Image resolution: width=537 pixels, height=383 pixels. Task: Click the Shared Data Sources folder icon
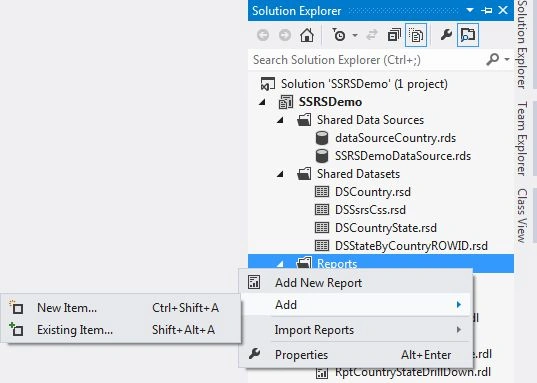304,120
